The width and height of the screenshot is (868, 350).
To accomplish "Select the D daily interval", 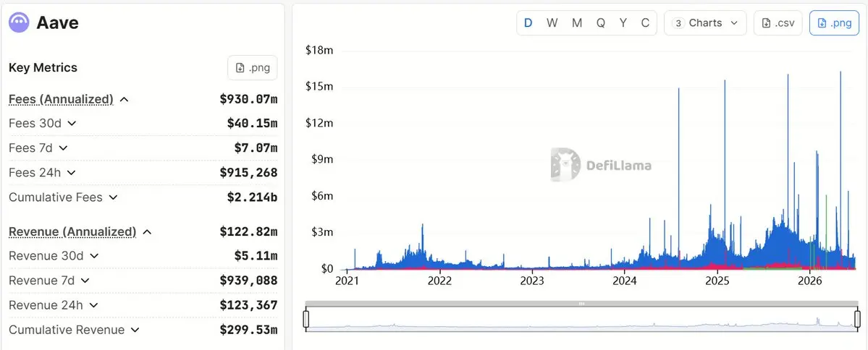I will pyautogui.click(x=528, y=23).
